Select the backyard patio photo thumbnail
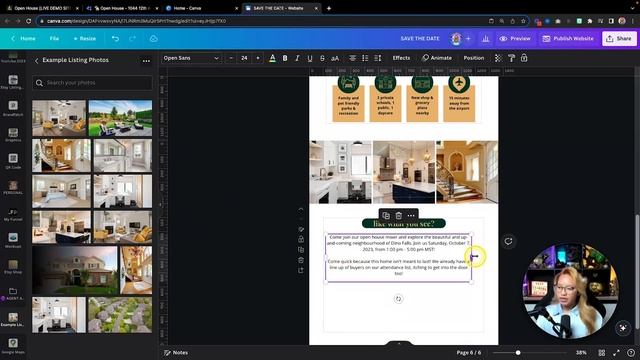 [x=120, y=118]
